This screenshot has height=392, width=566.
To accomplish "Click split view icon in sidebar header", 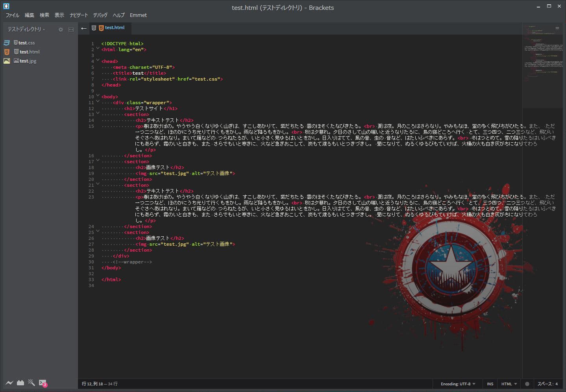I will click(71, 29).
